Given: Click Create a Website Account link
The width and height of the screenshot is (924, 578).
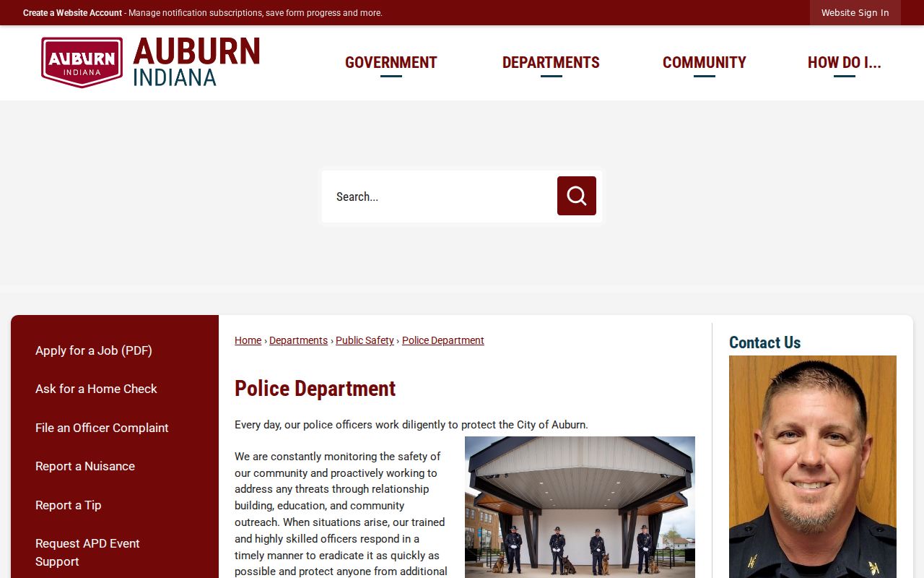Looking at the screenshot, I should [x=72, y=13].
